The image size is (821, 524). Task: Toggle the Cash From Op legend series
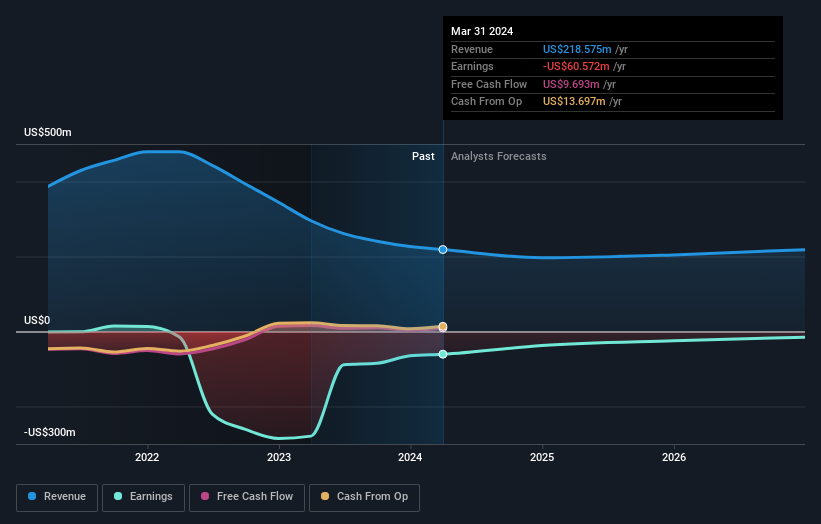point(364,497)
